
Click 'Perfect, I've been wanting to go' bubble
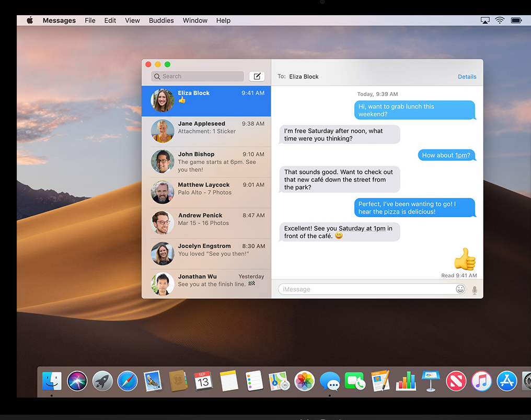click(415, 207)
